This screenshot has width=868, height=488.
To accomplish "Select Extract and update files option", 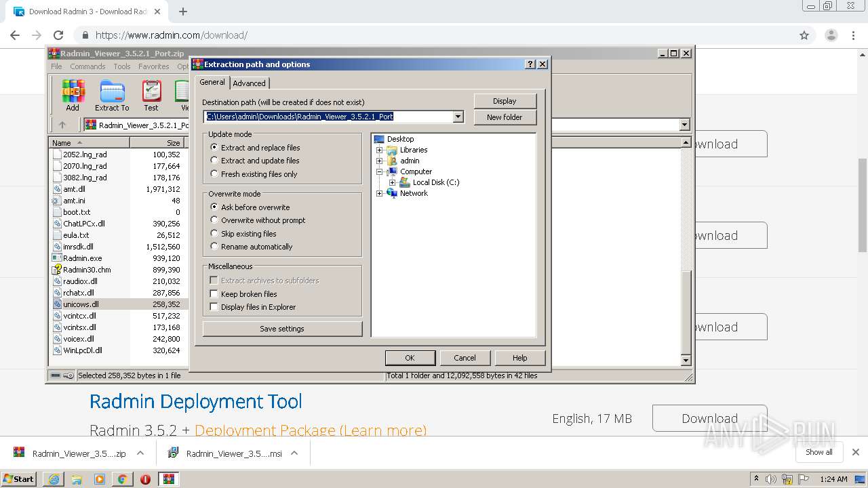I will click(254, 161).
